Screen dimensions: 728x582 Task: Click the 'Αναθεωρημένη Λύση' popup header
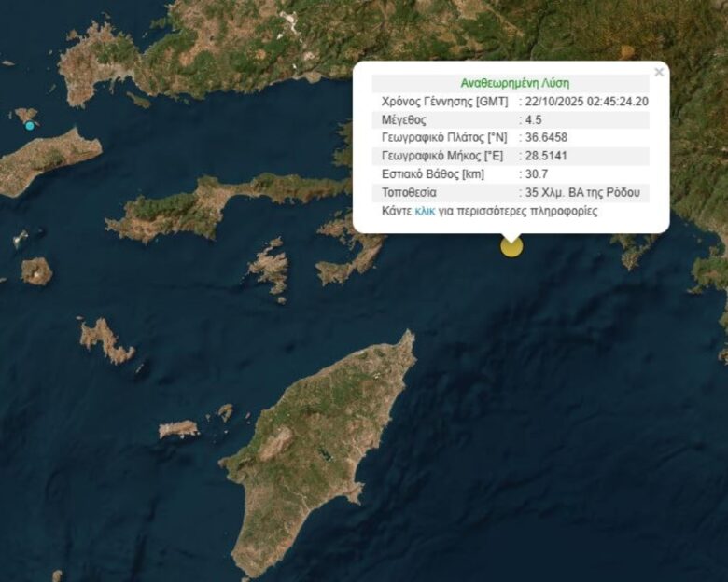coord(514,83)
